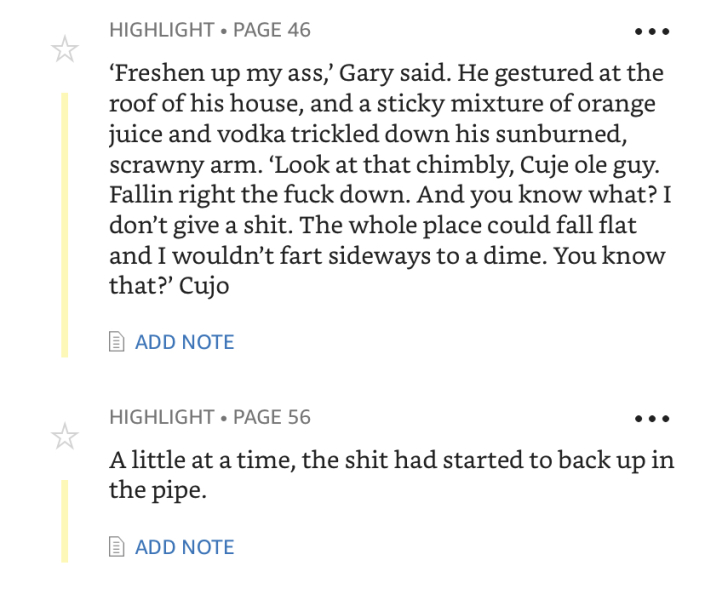Click the 'HIGHLIGHT' label of the second entry
This screenshot has height=600, width=705.
[x=161, y=416]
